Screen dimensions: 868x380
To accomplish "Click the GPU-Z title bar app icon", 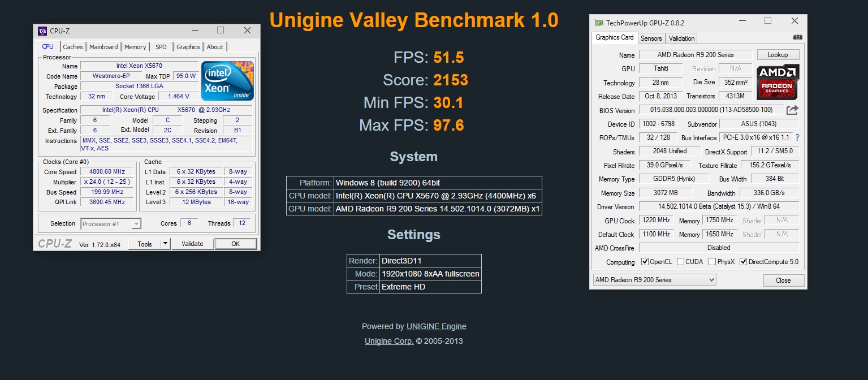I will (x=599, y=23).
